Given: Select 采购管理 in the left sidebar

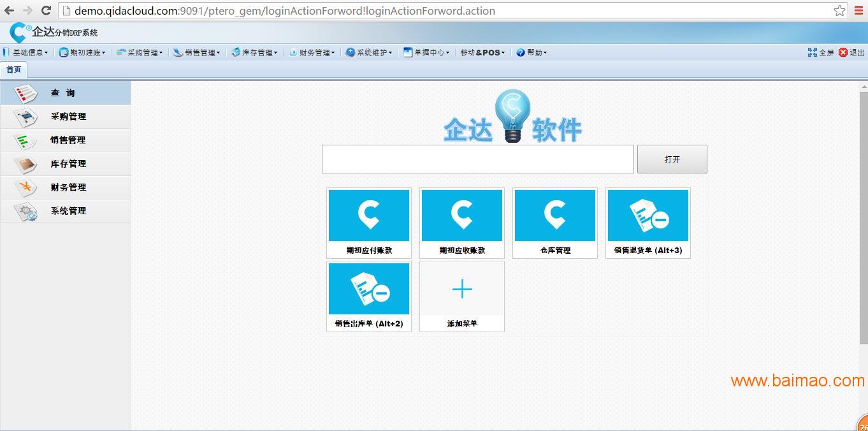Looking at the screenshot, I should tap(68, 117).
